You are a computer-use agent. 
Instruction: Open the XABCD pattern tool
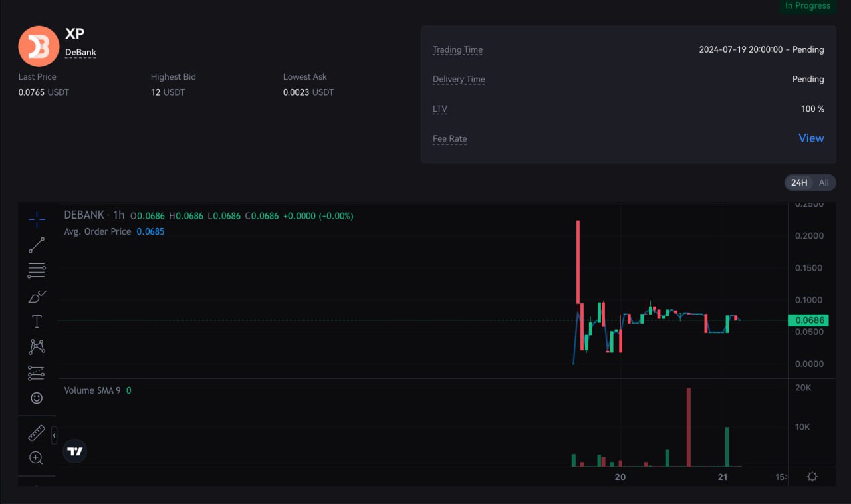click(x=37, y=346)
